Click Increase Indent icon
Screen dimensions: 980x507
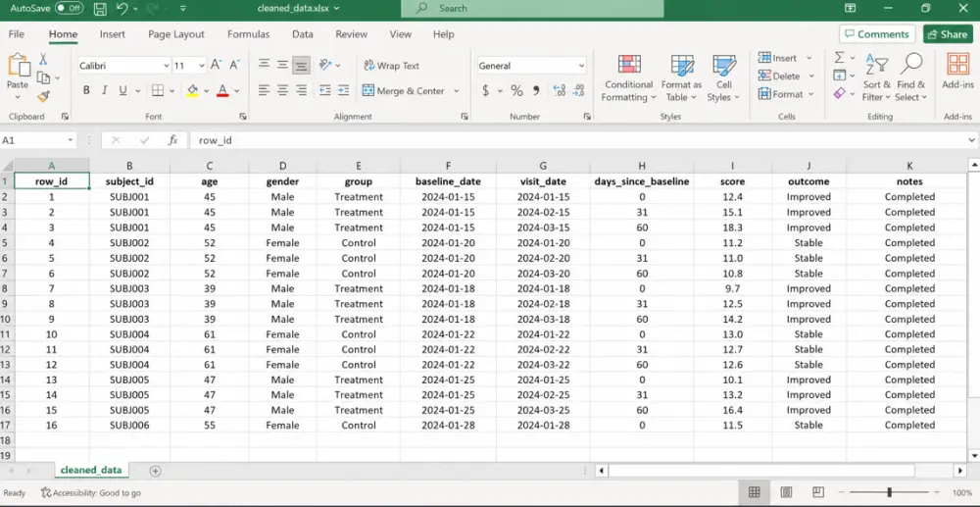(x=343, y=90)
